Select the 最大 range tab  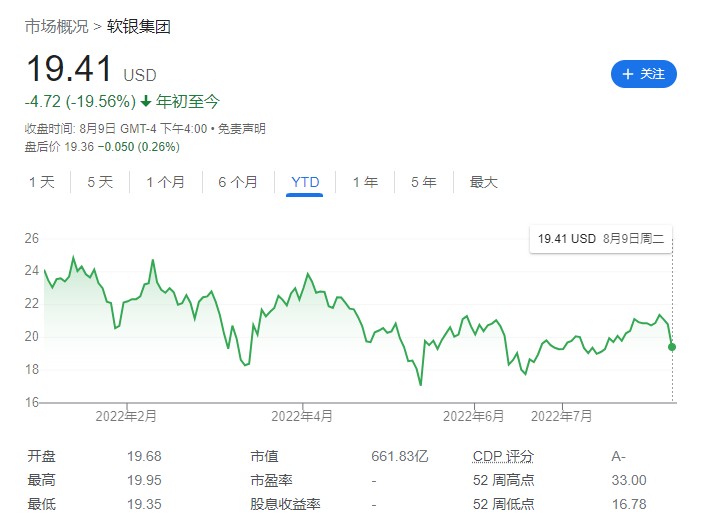[x=483, y=182]
